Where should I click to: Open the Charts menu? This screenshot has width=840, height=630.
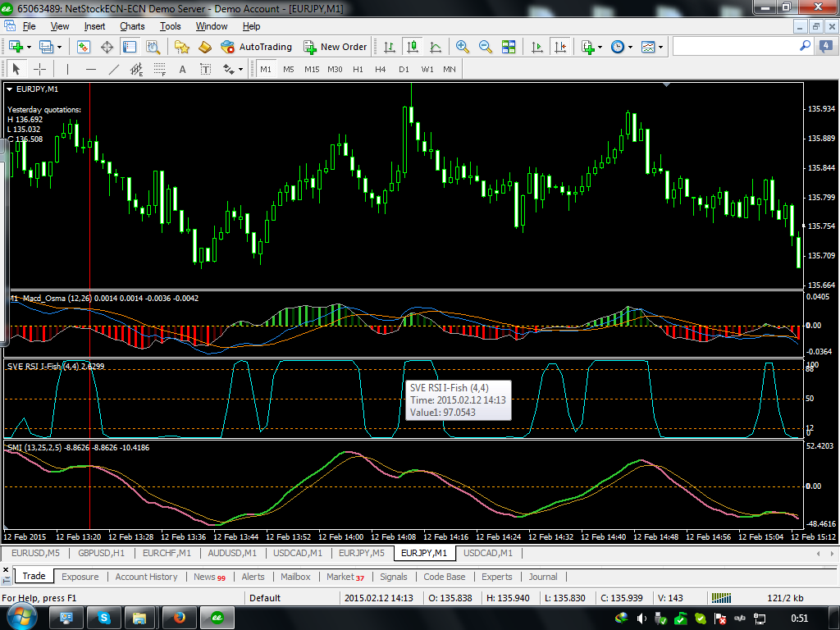132,26
